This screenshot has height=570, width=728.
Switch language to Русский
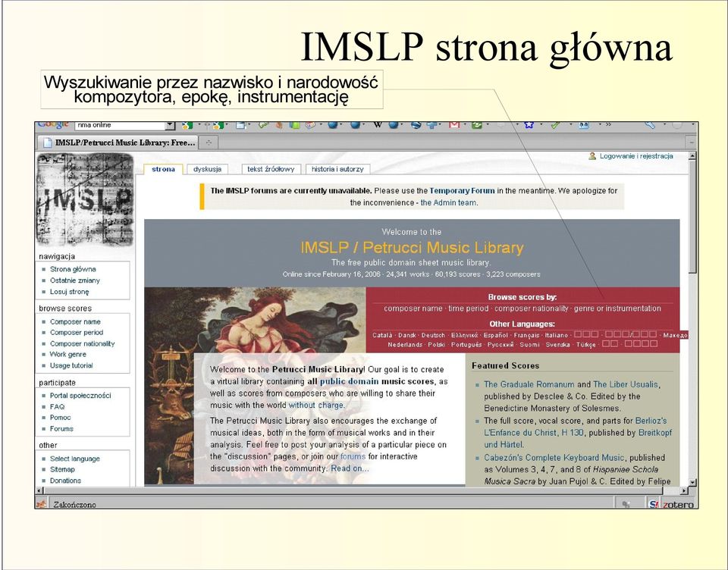(500, 344)
